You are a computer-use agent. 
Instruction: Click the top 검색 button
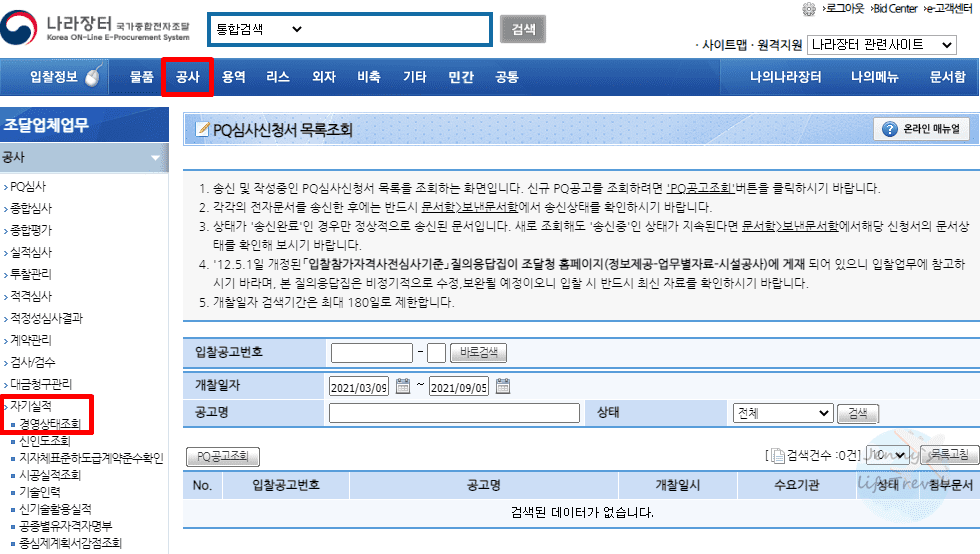(x=523, y=29)
